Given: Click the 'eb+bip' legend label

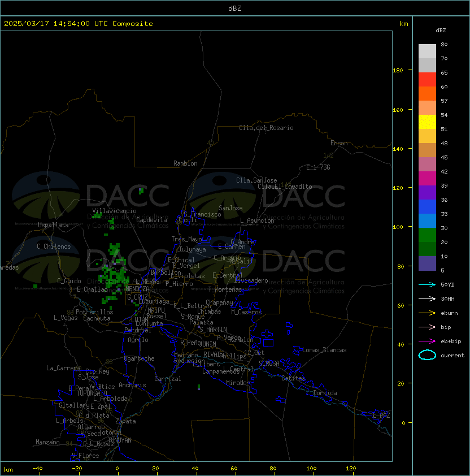Looking at the screenshot, I should point(451,341).
